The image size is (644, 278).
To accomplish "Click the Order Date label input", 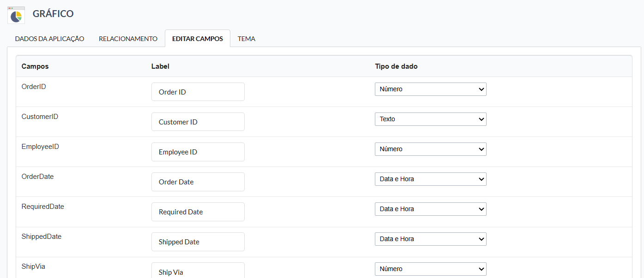I will (x=198, y=182).
